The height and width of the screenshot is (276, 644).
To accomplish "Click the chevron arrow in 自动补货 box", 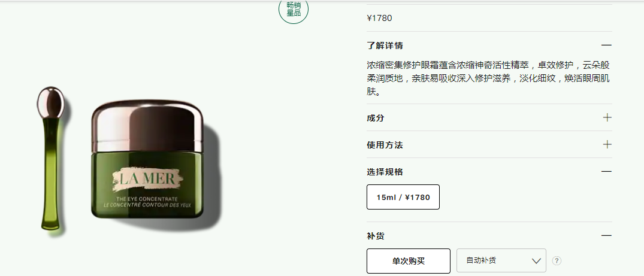I will click(x=536, y=261).
